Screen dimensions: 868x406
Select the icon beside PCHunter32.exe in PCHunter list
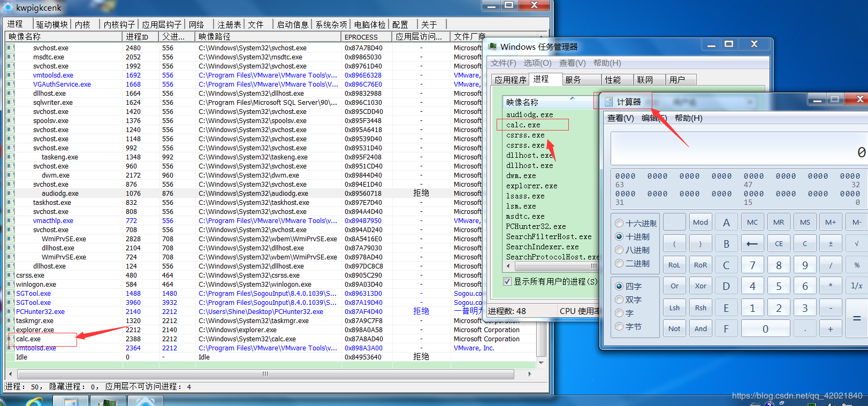coord(10,312)
